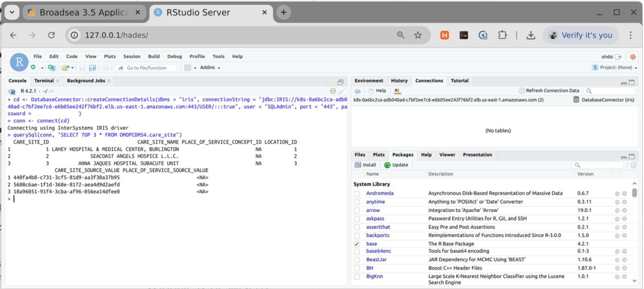
Task: Click the back arrow in the Connections pane
Action: tap(357, 91)
